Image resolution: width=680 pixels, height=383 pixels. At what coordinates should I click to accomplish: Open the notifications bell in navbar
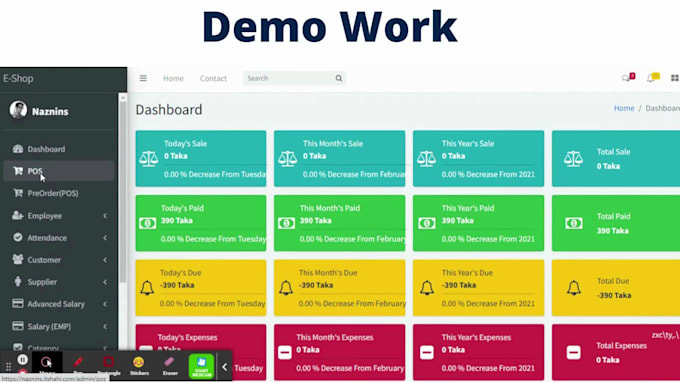pyautogui.click(x=653, y=78)
